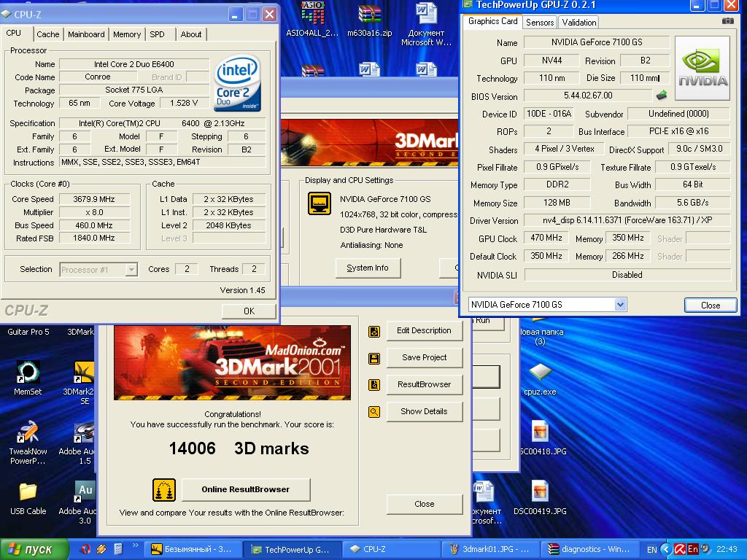Click the Edit Description icon in 3DMark
Image resolution: width=747 pixels, height=560 pixels.
[x=374, y=332]
